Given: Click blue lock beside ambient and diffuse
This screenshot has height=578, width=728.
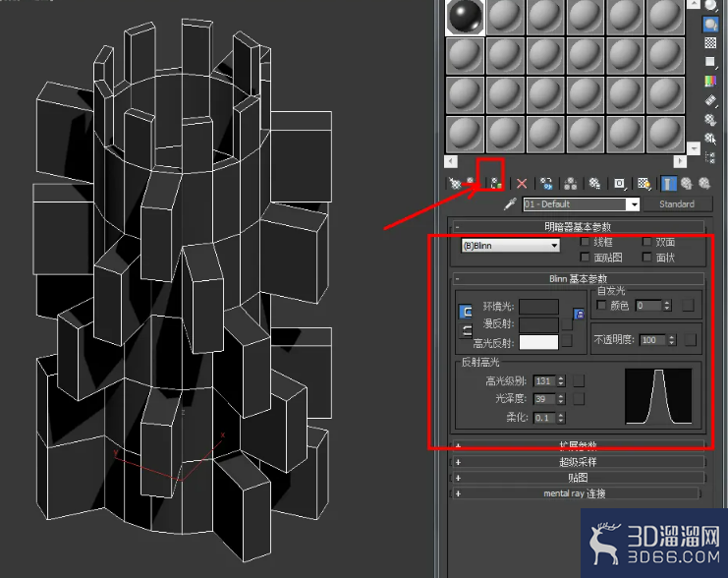Looking at the screenshot, I should [579, 314].
